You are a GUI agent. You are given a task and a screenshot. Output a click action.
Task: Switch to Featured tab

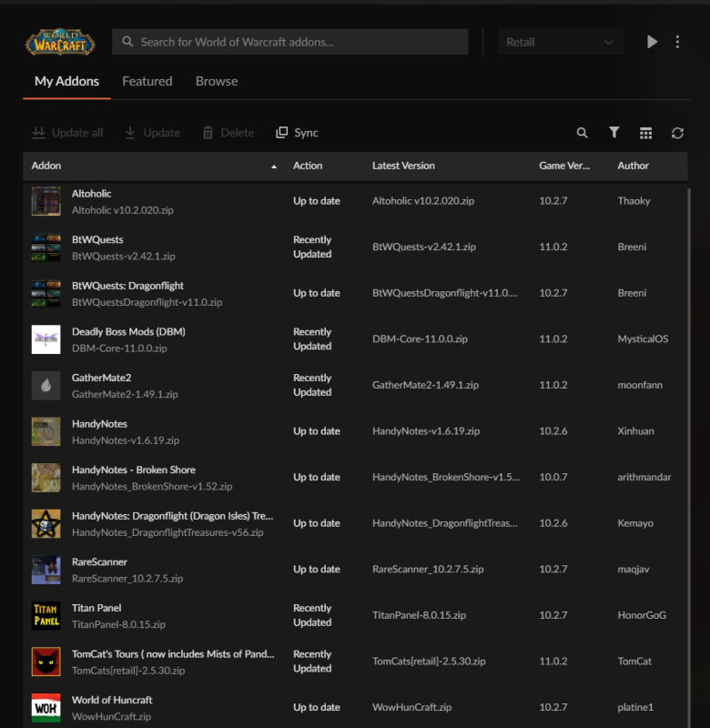point(147,81)
